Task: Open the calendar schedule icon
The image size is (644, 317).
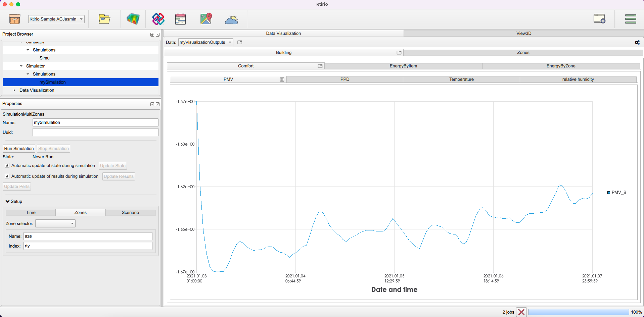Action: [x=180, y=19]
